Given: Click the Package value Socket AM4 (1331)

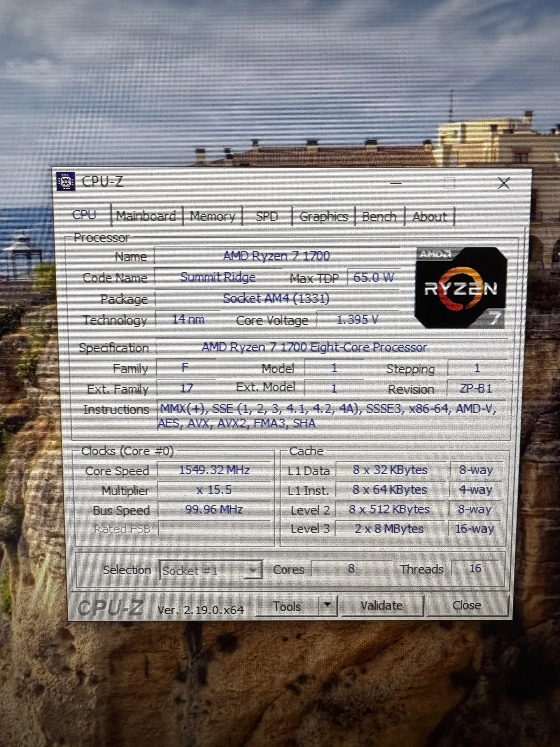Looking at the screenshot, I should point(276,298).
